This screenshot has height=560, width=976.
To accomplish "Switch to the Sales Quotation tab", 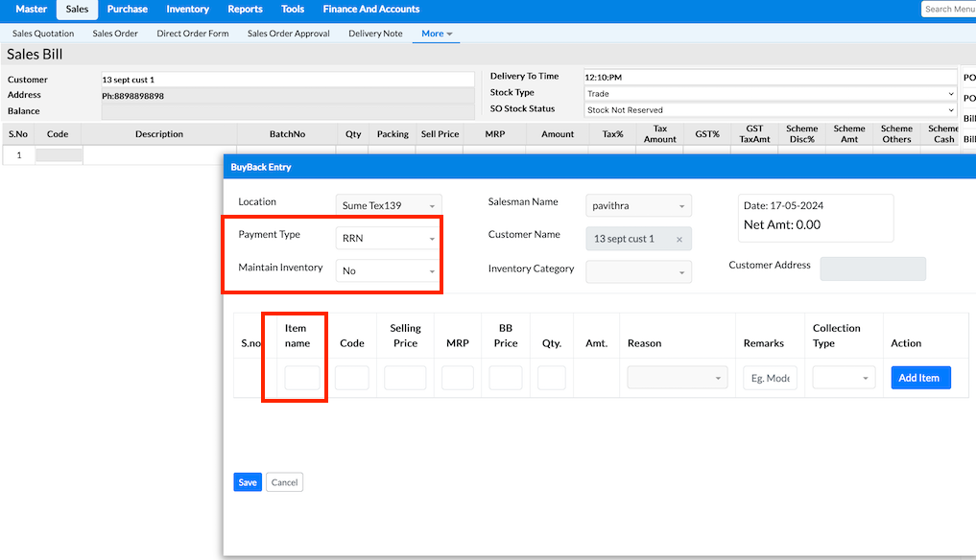I will coord(43,34).
